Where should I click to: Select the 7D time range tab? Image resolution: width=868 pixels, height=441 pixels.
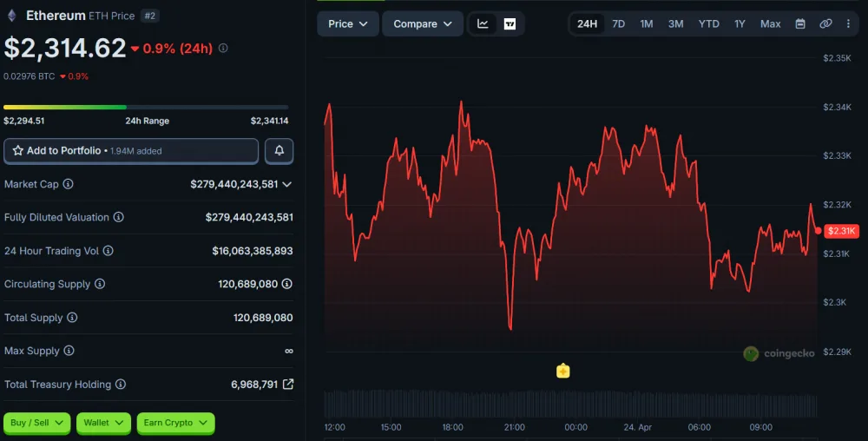pos(618,23)
